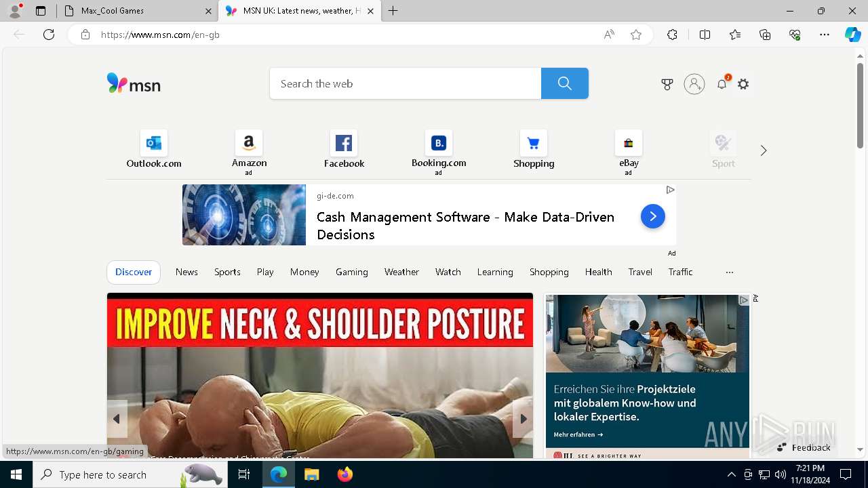868x488 pixels.
Task: Open the eBay shortcut
Action: click(x=629, y=152)
